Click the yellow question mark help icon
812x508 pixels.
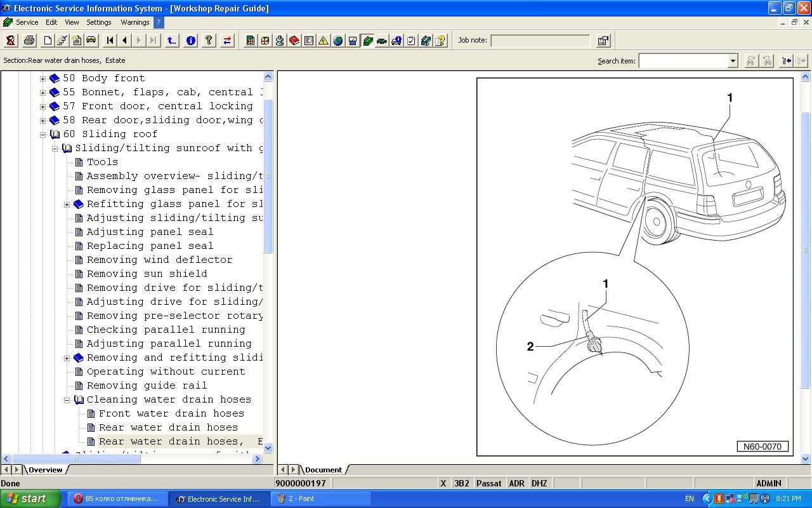tap(209, 41)
